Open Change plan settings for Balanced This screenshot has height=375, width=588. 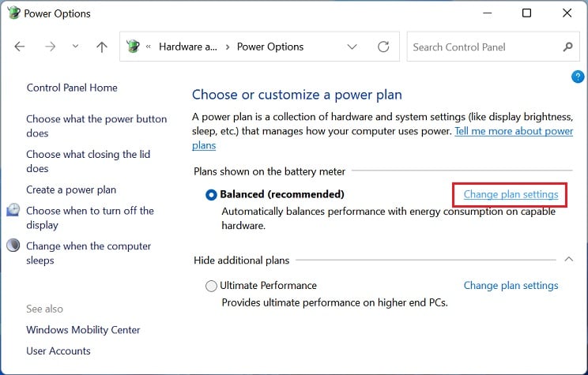point(511,194)
